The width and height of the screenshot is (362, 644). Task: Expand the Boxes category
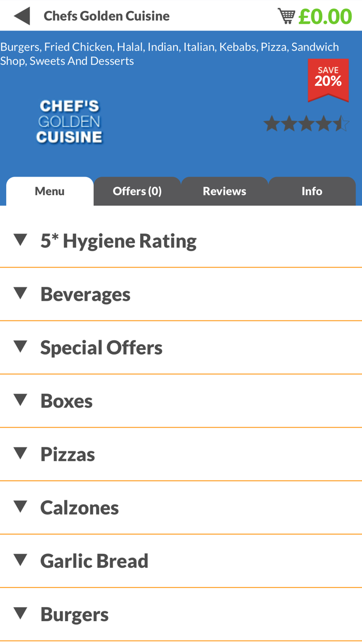pyautogui.click(x=67, y=401)
